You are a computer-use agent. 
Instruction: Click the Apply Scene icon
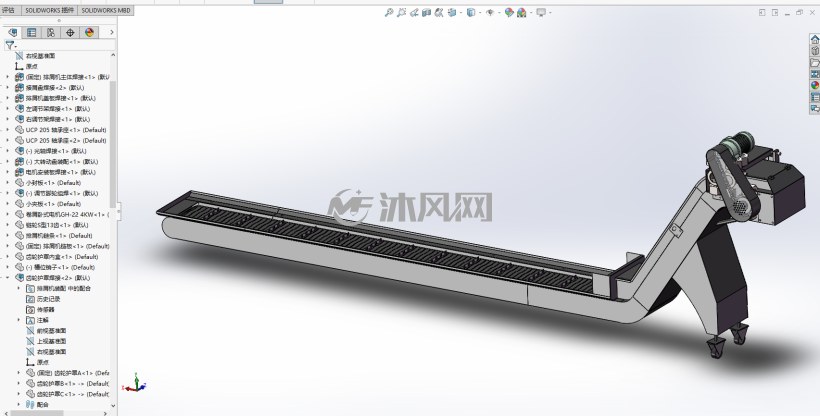[x=521, y=13]
